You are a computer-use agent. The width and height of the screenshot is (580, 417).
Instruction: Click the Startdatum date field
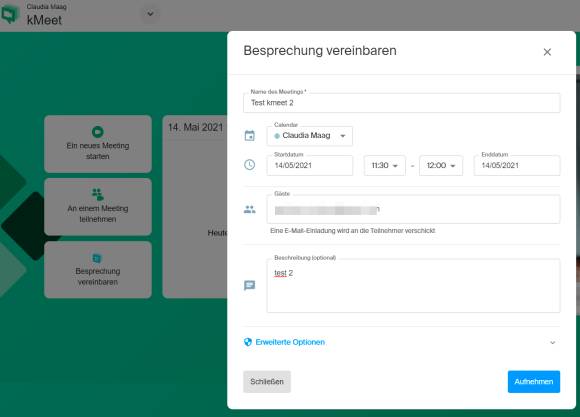[x=310, y=165]
